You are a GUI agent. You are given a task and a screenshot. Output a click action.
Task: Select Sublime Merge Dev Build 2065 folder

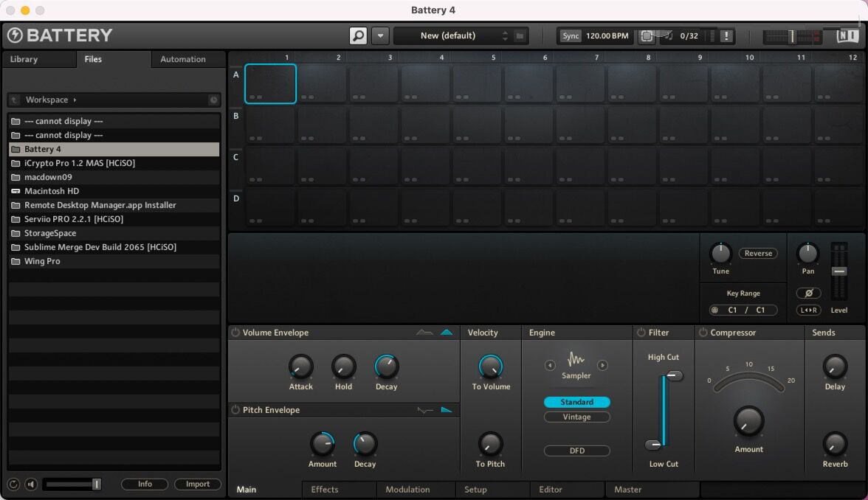point(114,247)
